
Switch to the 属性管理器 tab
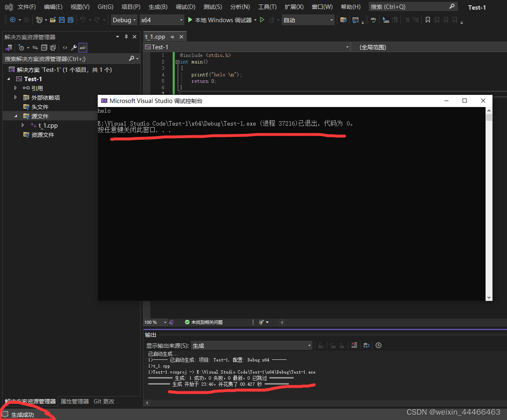coord(75,401)
